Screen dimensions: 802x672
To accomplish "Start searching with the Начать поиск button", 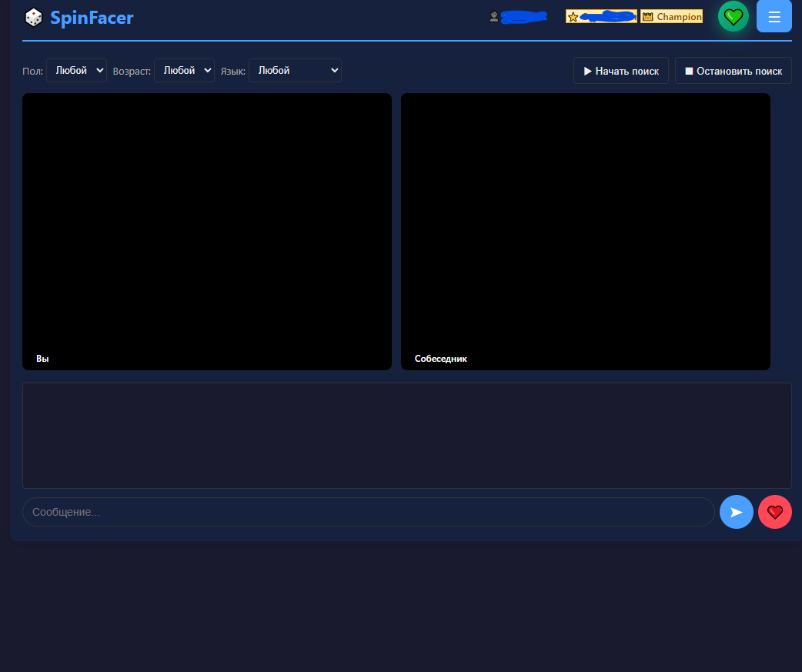I will (x=620, y=70).
